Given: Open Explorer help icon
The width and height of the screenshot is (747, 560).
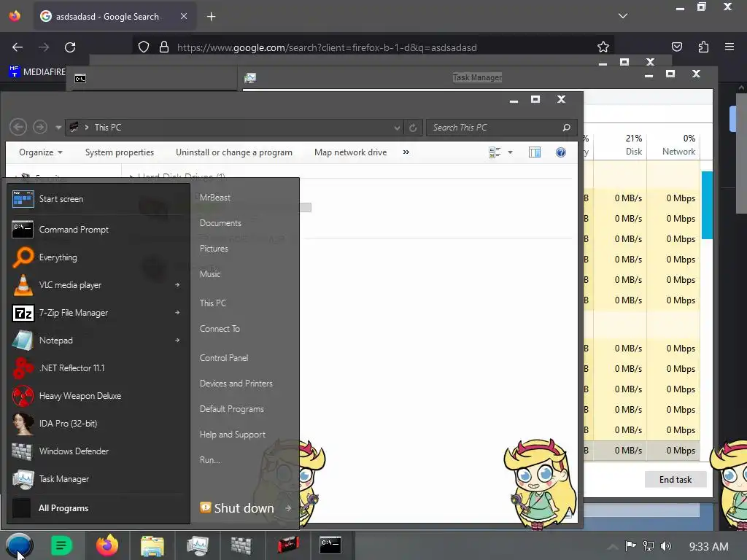Looking at the screenshot, I should 561,152.
